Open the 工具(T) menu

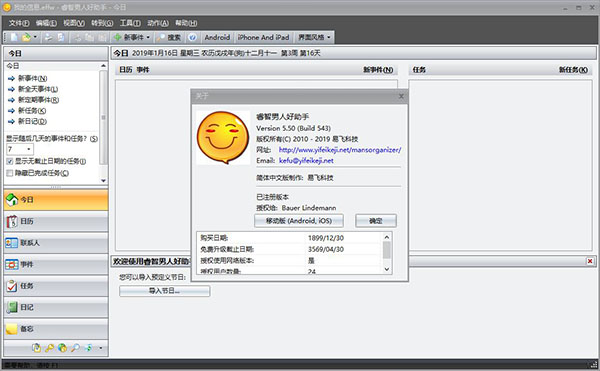[x=130, y=23]
